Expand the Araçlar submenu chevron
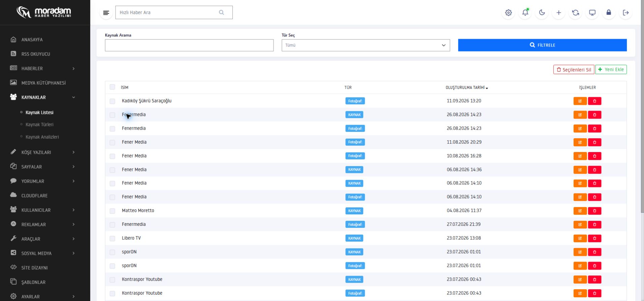Viewport: 644px width, 301px height. pyautogui.click(x=73, y=239)
